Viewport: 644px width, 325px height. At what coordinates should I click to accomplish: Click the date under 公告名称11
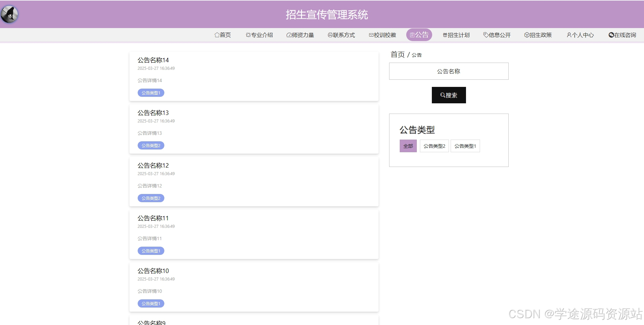tap(156, 226)
